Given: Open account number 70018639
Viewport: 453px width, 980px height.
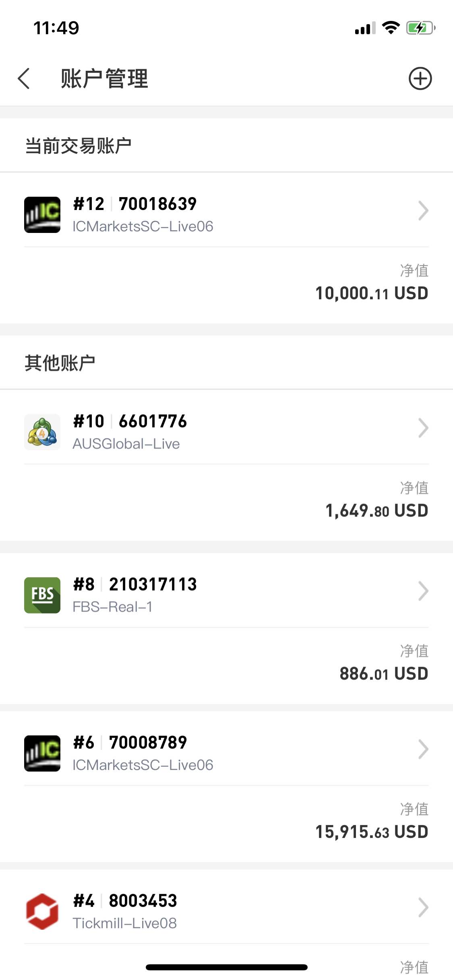Looking at the screenshot, I should 158,204.
